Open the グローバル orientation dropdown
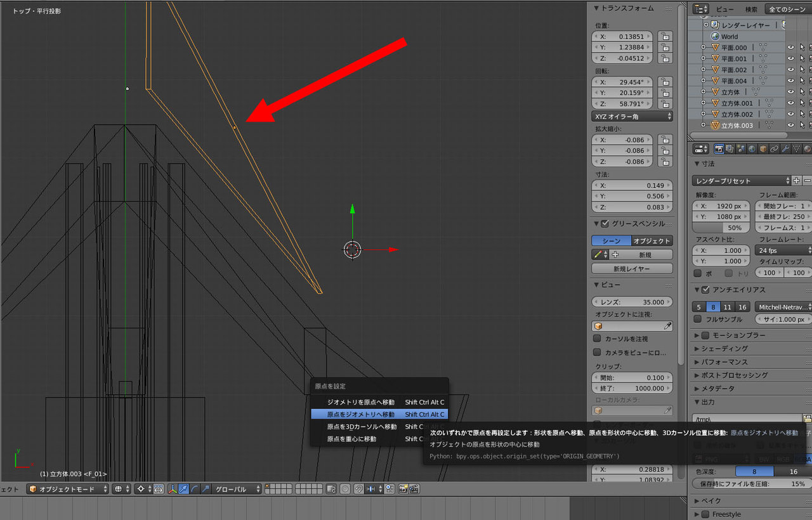 237,489
